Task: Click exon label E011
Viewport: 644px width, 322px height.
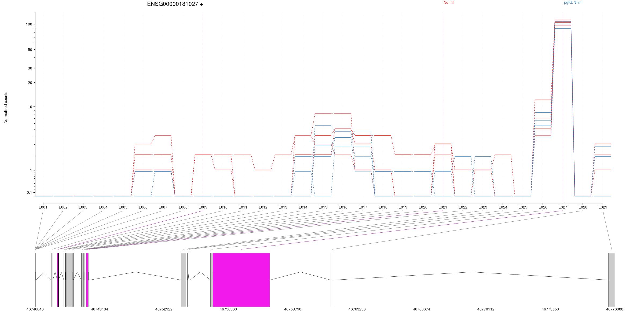Action: click(x=243, y=207)
